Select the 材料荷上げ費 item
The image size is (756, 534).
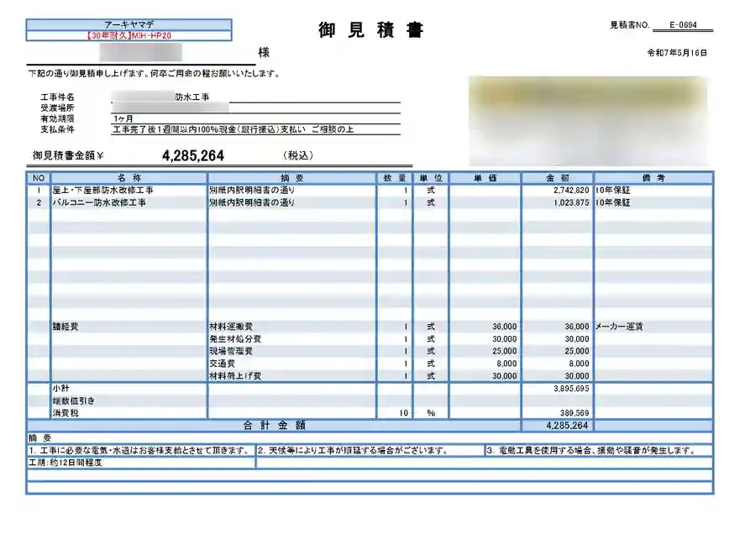[x=235, y=376]
